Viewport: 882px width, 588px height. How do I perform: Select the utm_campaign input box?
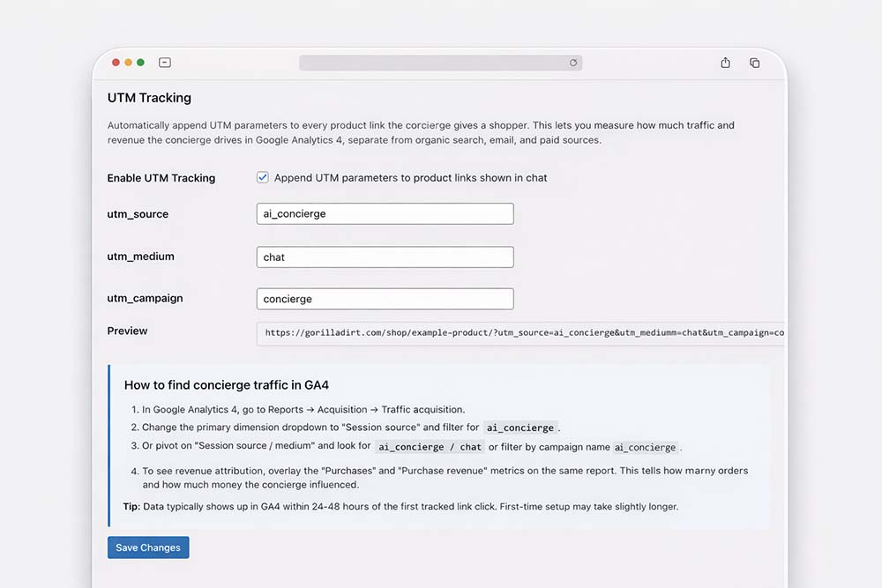[385, 299]
